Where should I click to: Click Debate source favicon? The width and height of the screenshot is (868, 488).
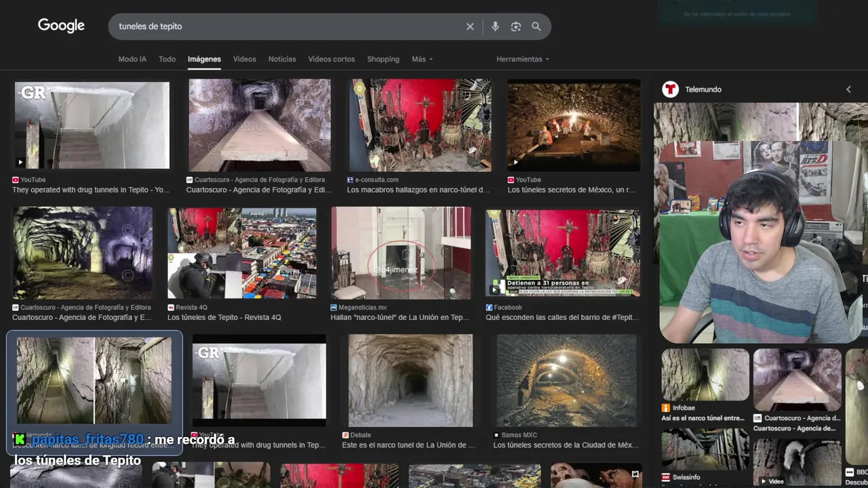345,435
